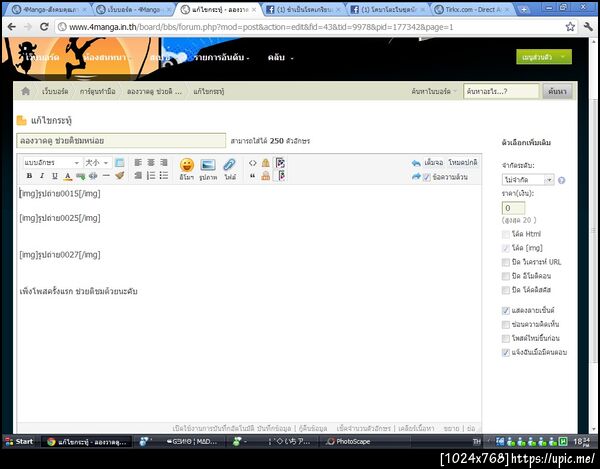Insert a horizontal rule line
Screen dimensions: 600x469
[x=106, y=176]
